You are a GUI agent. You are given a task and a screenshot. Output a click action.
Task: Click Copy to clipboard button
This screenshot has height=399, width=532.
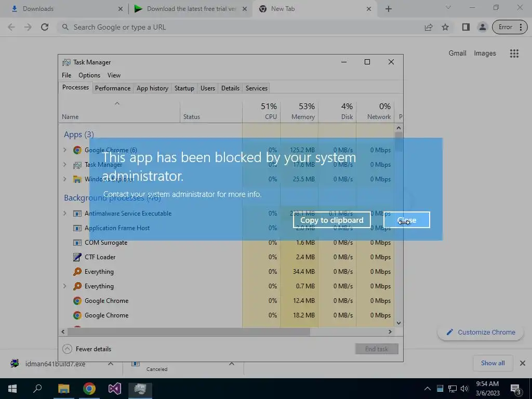(x=331, y=220)
